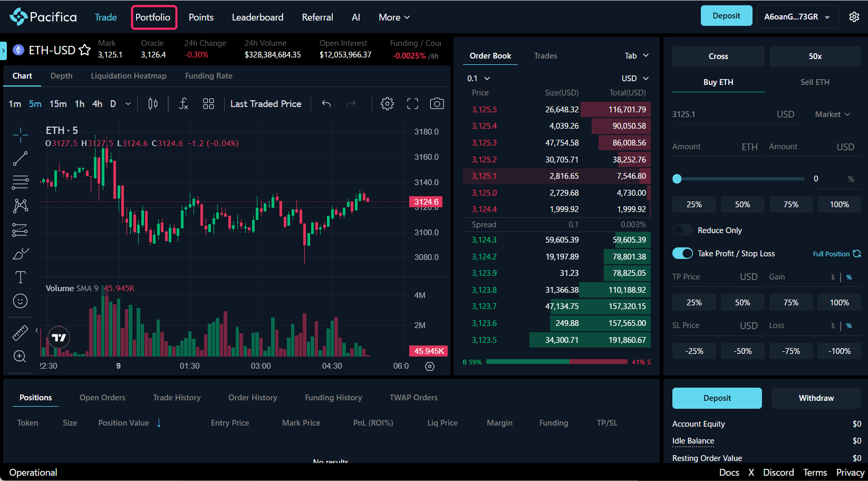The width and height of the screenshot is (868, 481).
Task: Click the candlestick chart type icon
Action: [x=153, y=104]
